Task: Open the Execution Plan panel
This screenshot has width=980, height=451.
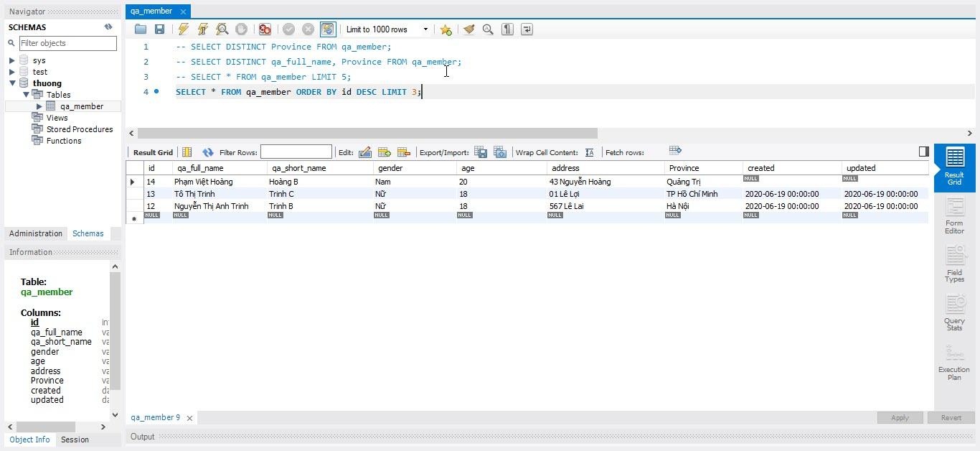Action: [x=954, y=363]
